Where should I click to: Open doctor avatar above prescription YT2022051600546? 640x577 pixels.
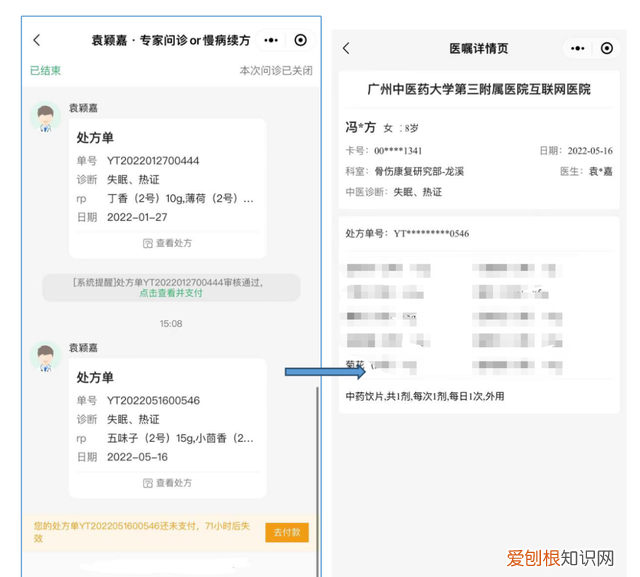pos(45,357)
